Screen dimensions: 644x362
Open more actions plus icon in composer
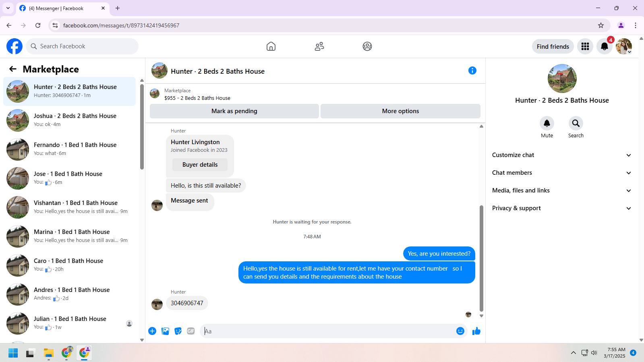(x=152, y=331)
